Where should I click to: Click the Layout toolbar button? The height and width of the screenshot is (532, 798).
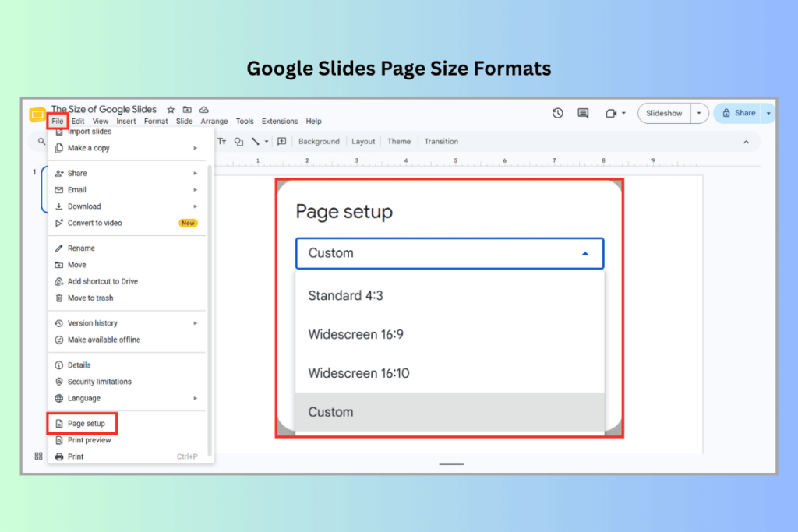click(x=363, y=142)
